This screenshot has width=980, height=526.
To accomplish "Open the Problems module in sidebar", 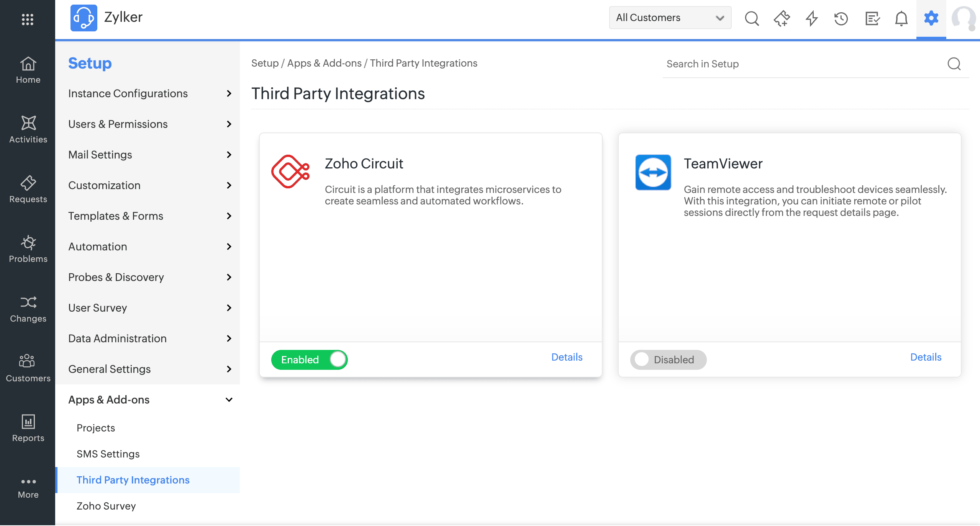I will pos(28,249).
